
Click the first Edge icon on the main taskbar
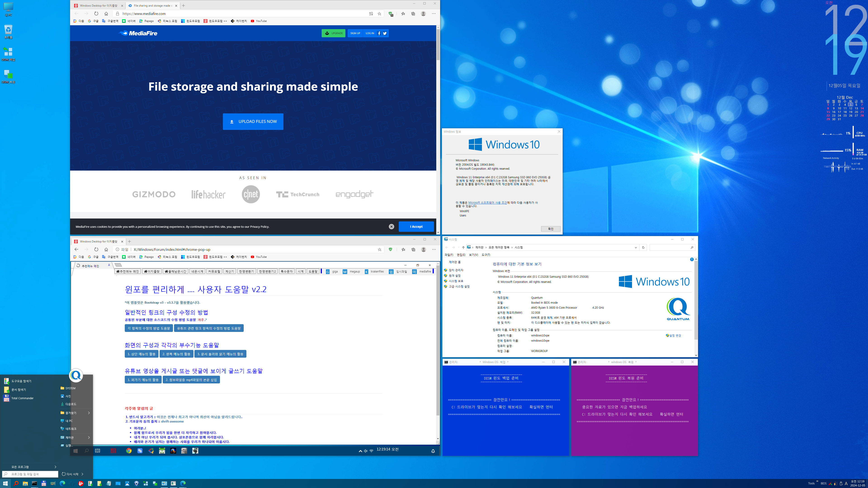pos(62,483)
